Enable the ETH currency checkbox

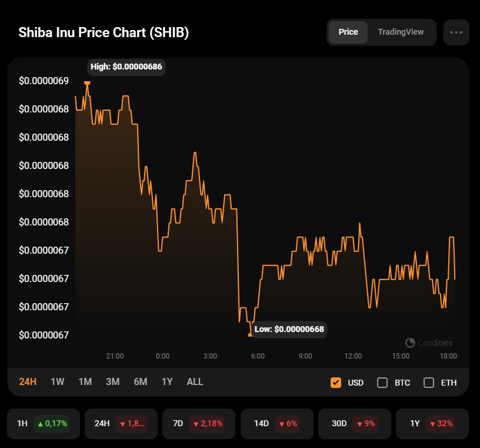click(429, 383)
